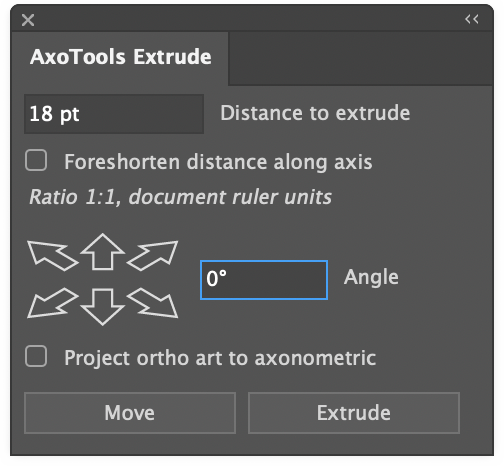The image size is (504, 470).
Task: Select the lower-left extrude direction arrow
Action: [x=52, y=303]
